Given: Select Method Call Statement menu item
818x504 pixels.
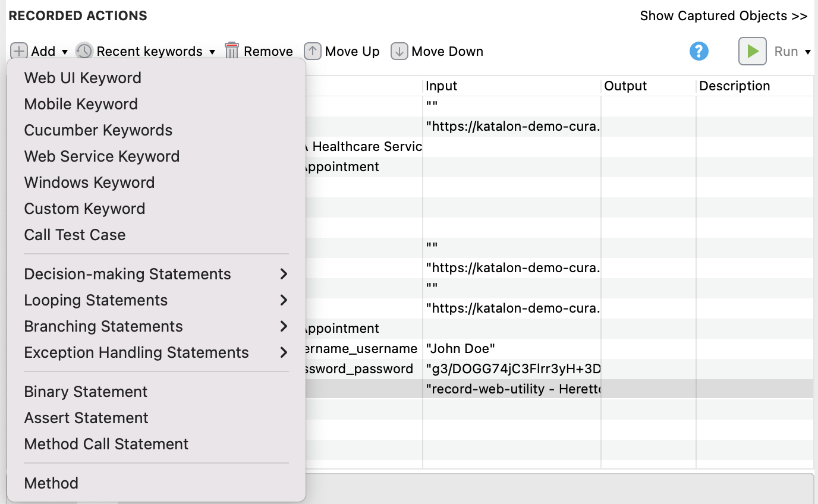Looking at the screenshot, I should pos(106,444).
